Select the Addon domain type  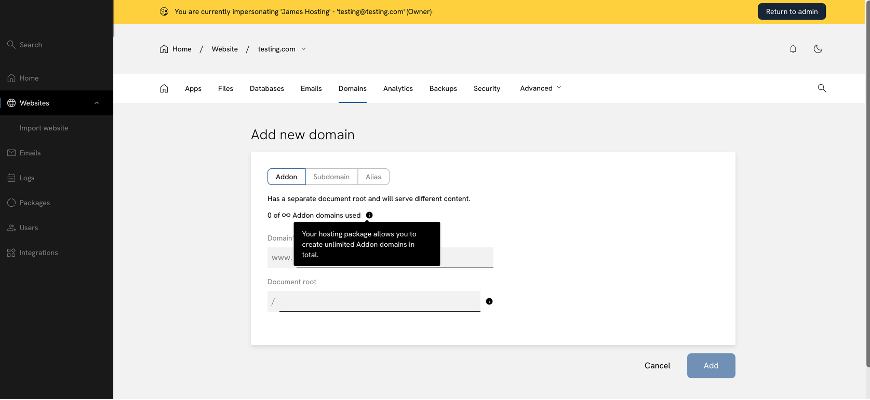286,176
